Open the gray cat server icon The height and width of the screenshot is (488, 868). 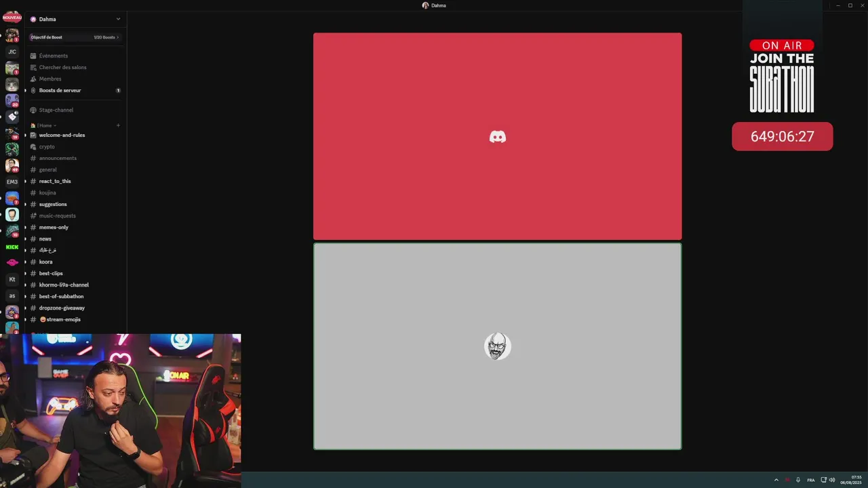12,84
